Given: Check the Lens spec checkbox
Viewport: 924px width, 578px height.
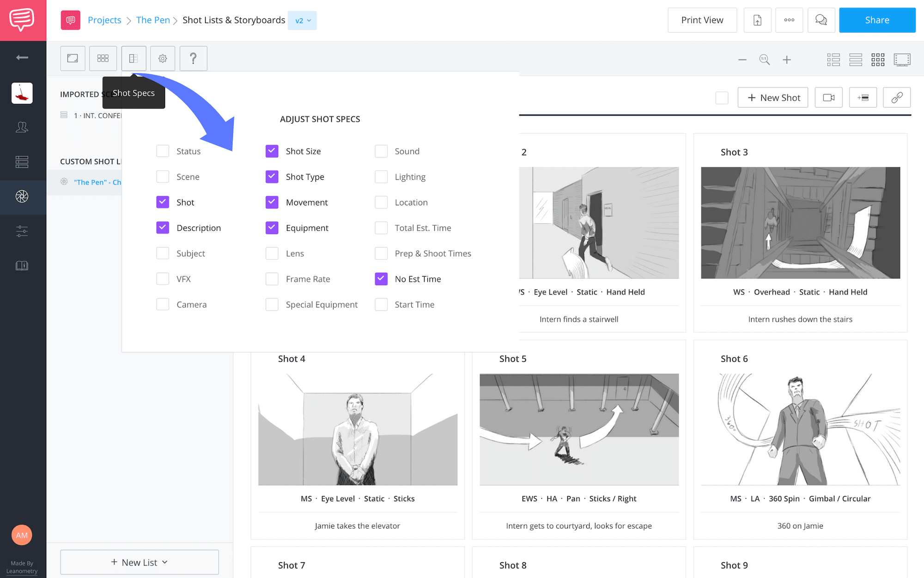Looking at the screenshot, I should coord(272,253).
